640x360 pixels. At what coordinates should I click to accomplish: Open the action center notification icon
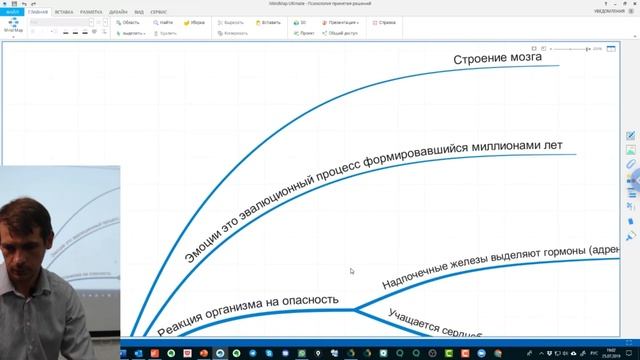629,353
